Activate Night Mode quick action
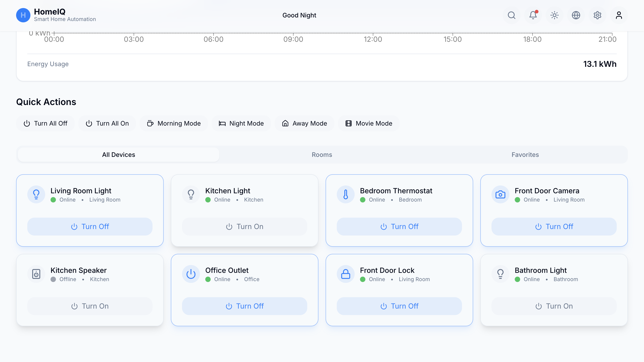The width and height of the screenshot is (644, 362). [x=241, y=123]
